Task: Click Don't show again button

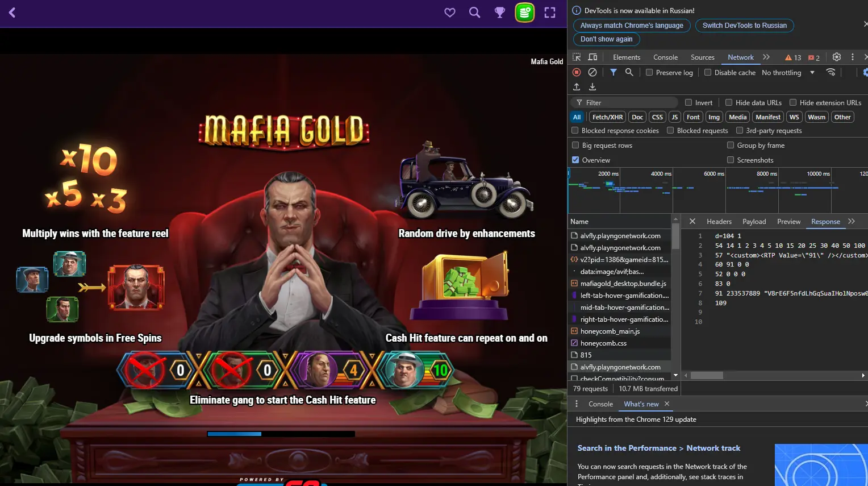Action: (x=606, y=39)
